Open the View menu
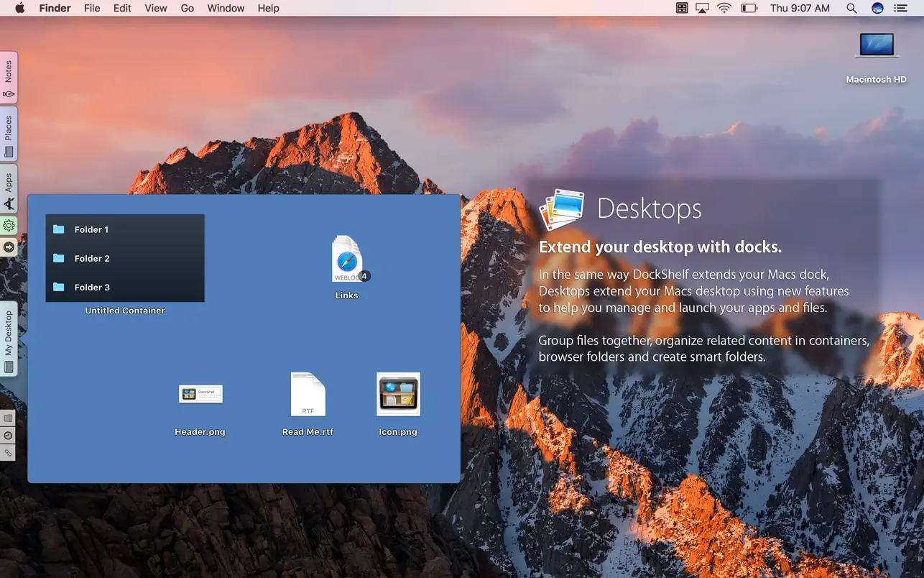 click(156, 8)
